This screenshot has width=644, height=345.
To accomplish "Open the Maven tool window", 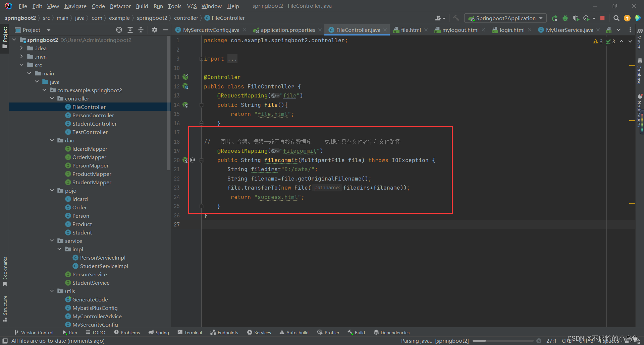I will coord(640,39).
